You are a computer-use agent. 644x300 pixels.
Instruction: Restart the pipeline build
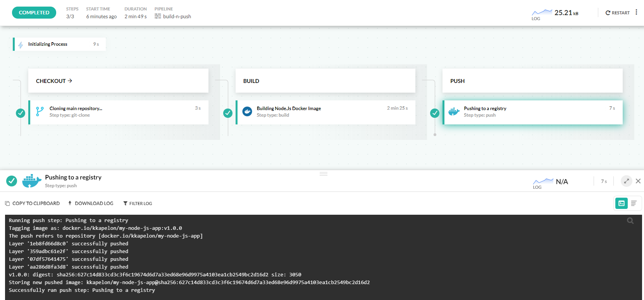pos(618,13)
